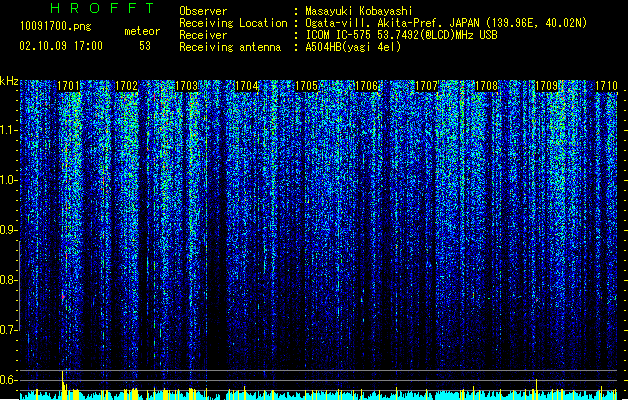
Task: Click the HROFFT title text
Action: pyautogui.click(x=102, y=8)
